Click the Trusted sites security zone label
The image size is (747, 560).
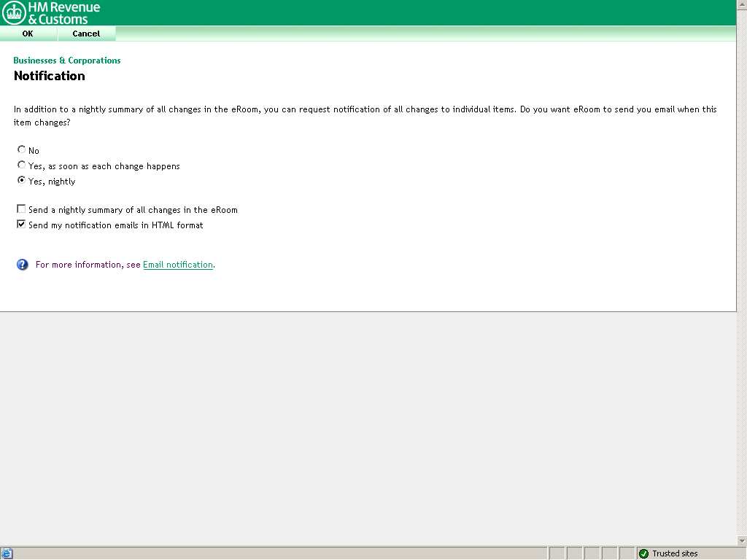tap(675, 553)
